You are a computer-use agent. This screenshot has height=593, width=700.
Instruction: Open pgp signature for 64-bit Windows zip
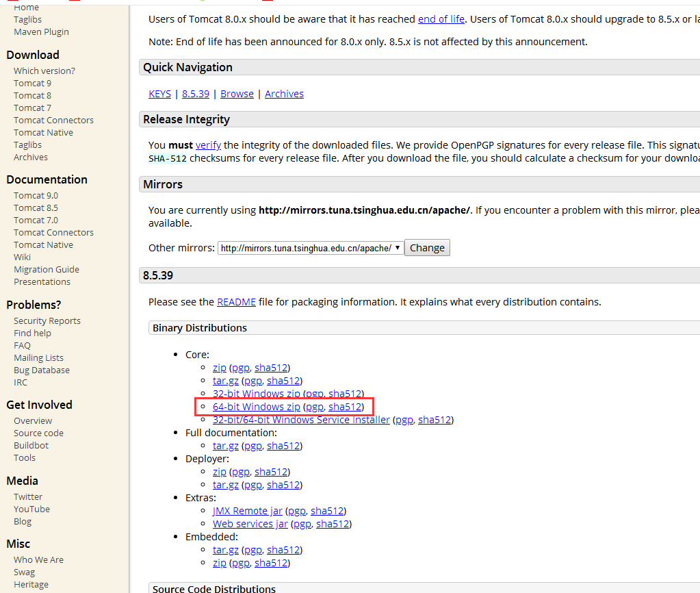[315, 407]
